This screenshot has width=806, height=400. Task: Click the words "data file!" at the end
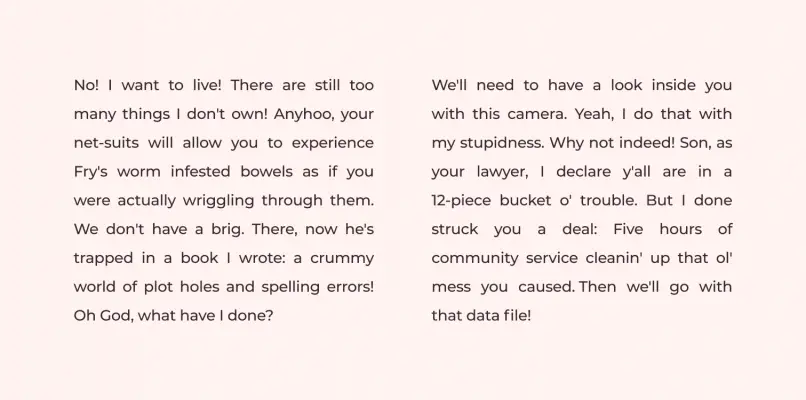coord(499,316)
